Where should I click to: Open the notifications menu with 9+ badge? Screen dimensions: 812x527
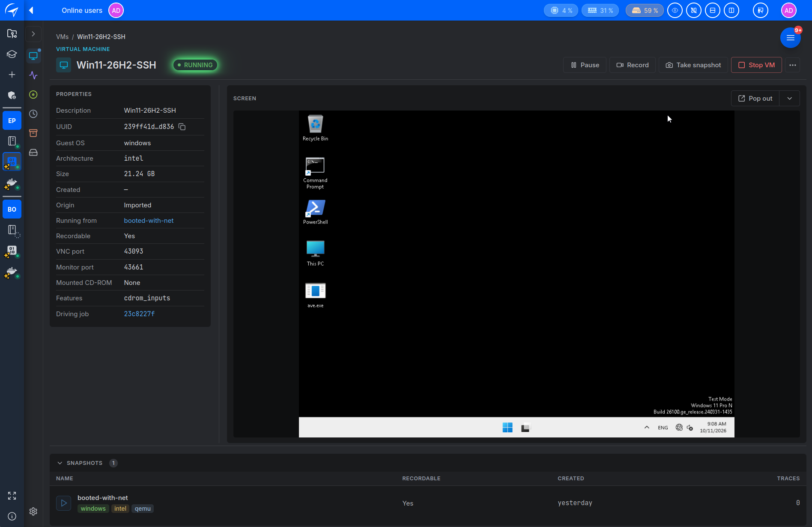coord(791,38)
